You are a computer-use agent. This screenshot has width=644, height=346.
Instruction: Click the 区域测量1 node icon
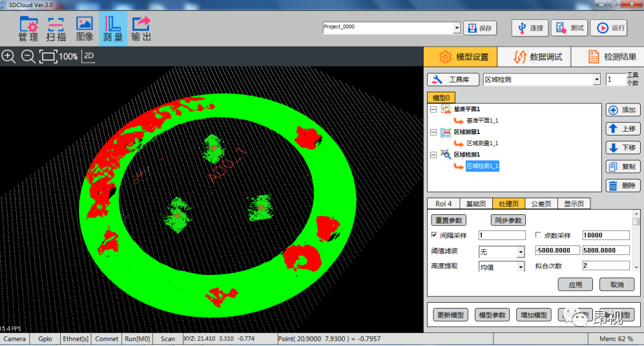(x=446, y=132)
